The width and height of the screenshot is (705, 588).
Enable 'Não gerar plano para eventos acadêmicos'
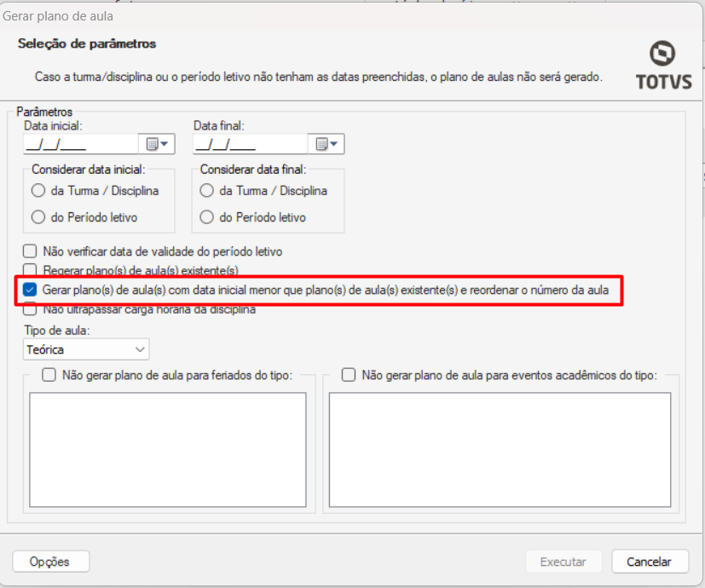[349, 374]
